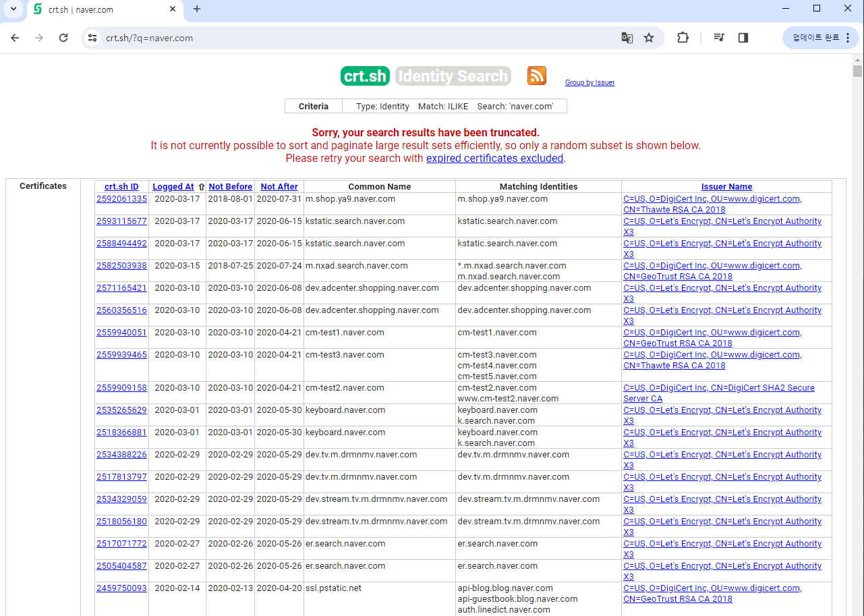
Task: Open certificate ID 2459750093
Action: (x=121, y=588)
